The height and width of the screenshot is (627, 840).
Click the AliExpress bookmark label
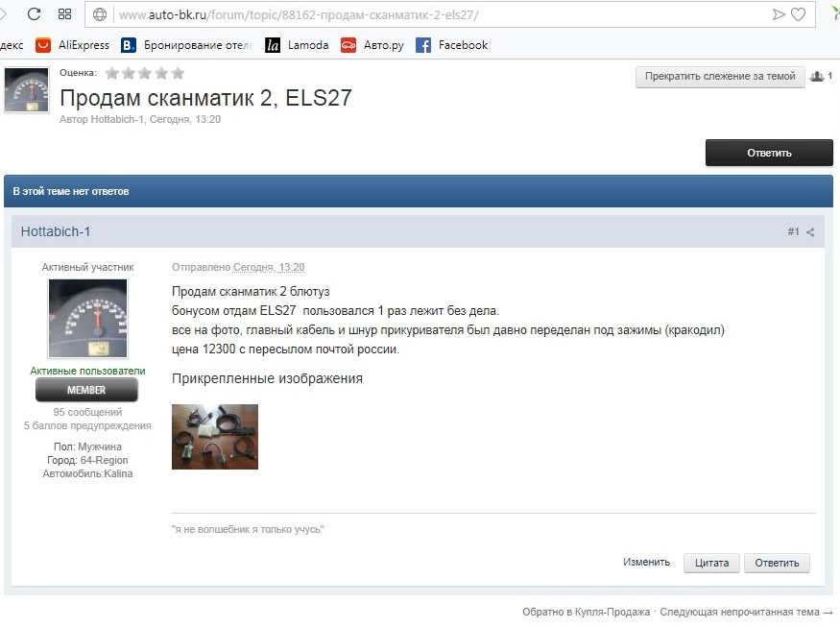(84, 45)
